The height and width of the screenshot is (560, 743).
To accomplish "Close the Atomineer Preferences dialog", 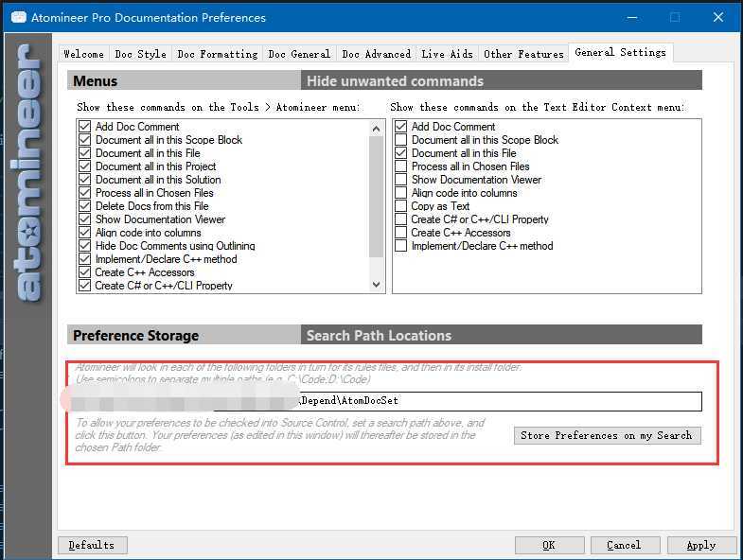I will point(718,18).
